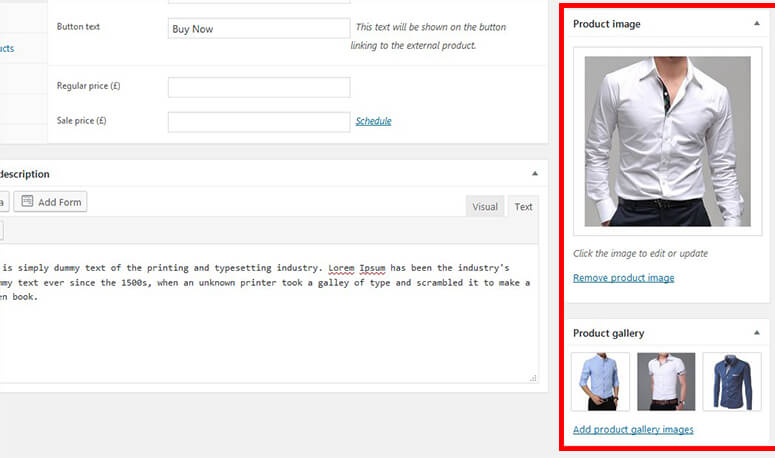Open the Schedule sale price link
The width and height of the screenshot is (775, 458).
click(x=373, y=121)
